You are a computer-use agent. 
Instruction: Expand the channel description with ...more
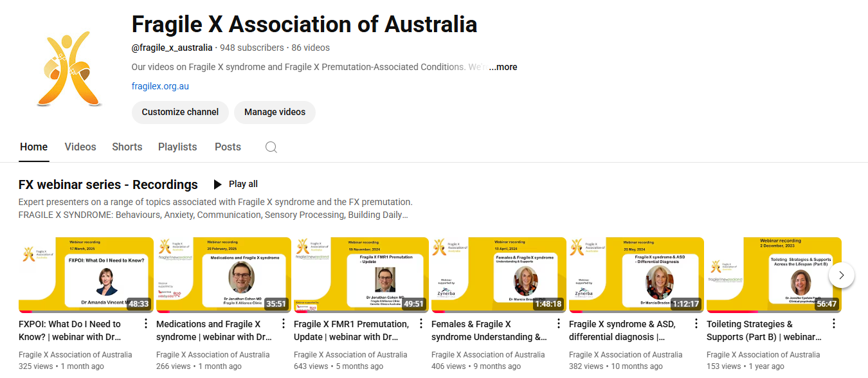click(502, 67)
